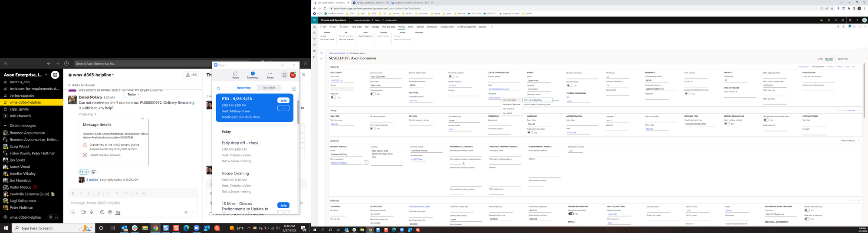Open the Zoom Meetings tab
This screenshot has height=233, width=868.
[x=253, y=75]
